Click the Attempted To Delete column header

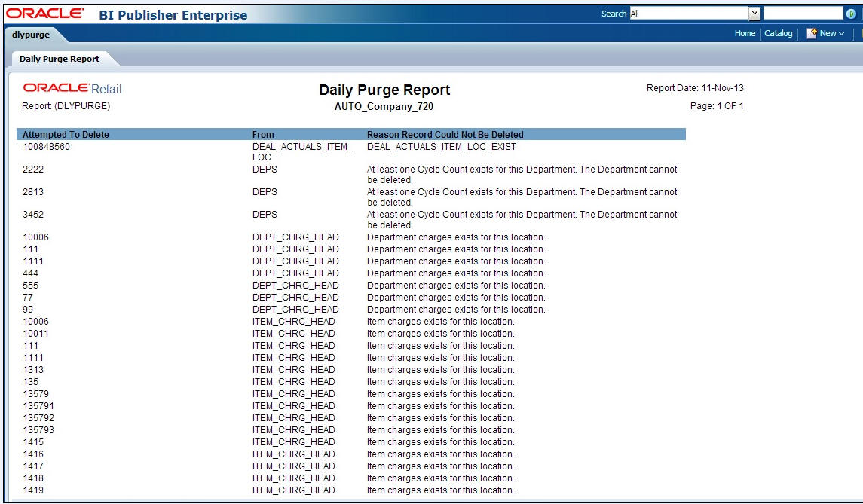point(66,135)
